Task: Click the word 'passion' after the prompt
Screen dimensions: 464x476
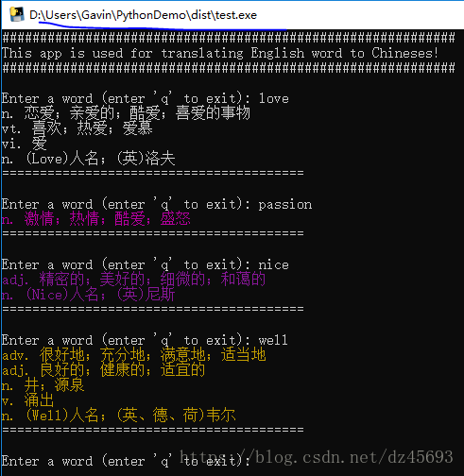Action: coord(285,205)
